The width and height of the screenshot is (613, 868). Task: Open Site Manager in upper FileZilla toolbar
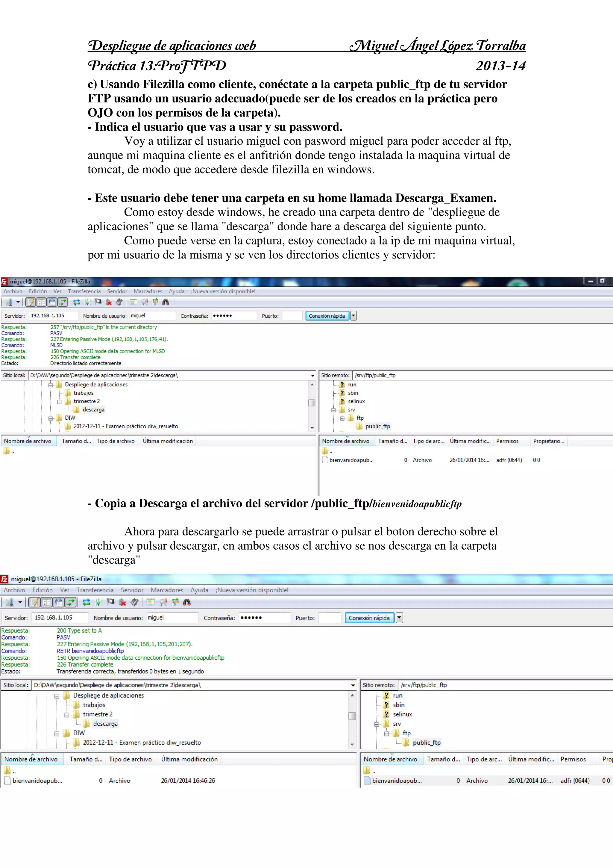point(9,302)
